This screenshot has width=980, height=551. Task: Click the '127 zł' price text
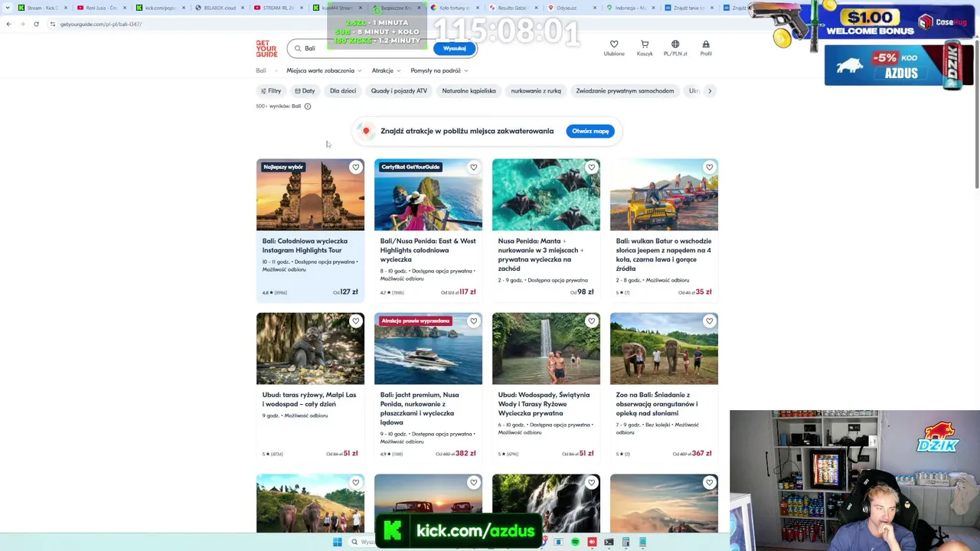(349, 292)
